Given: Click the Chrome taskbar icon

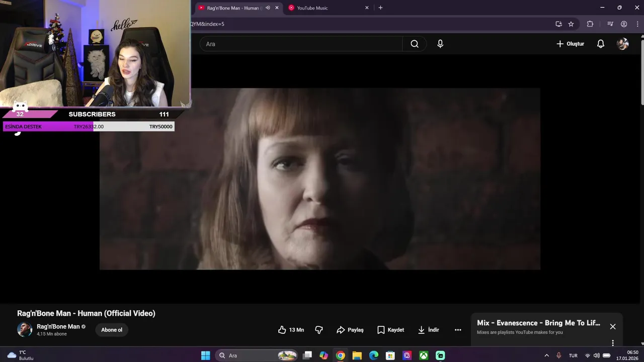Looking at the screenshot, I should [341, 355].
